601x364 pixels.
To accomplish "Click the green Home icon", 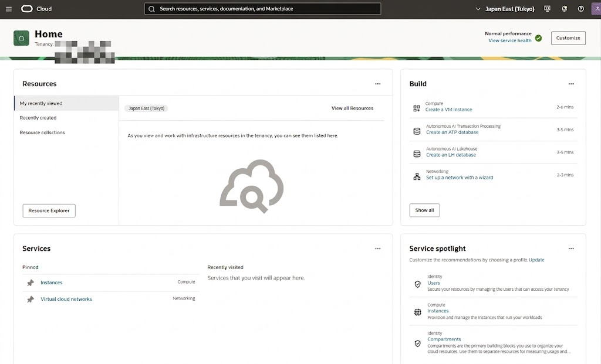I will pos(22,38).
